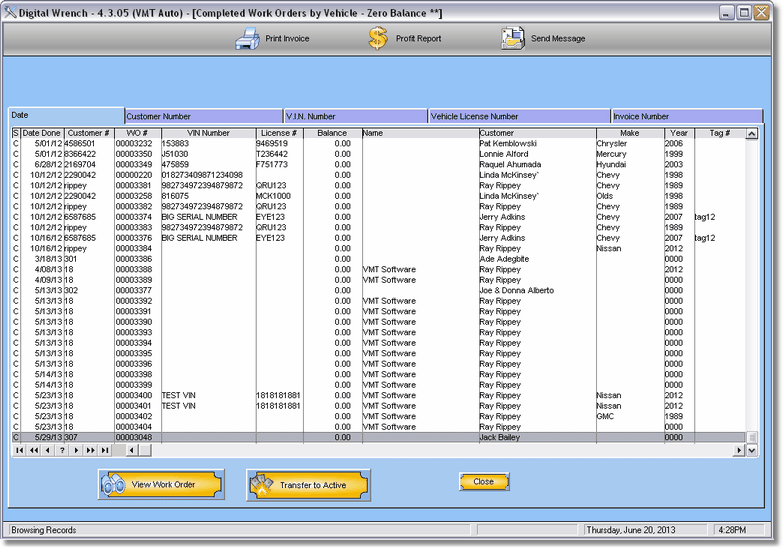The height and width of the screenshot is (549, 783).
Task: Click the date in the status bar
Action: coord(631,530)
